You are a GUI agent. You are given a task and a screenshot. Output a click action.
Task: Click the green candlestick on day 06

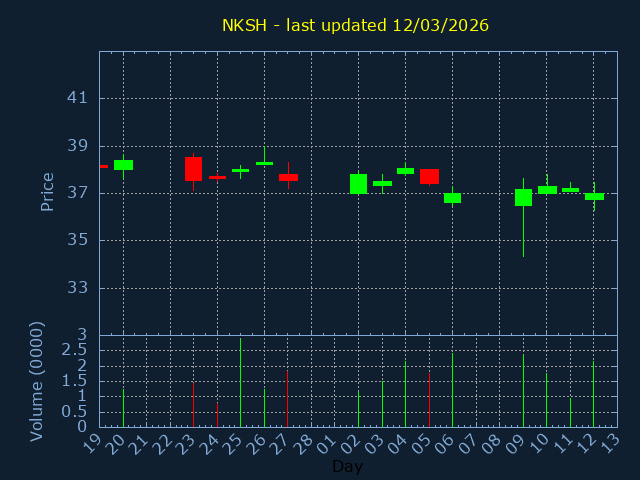[x=452, y=198]
